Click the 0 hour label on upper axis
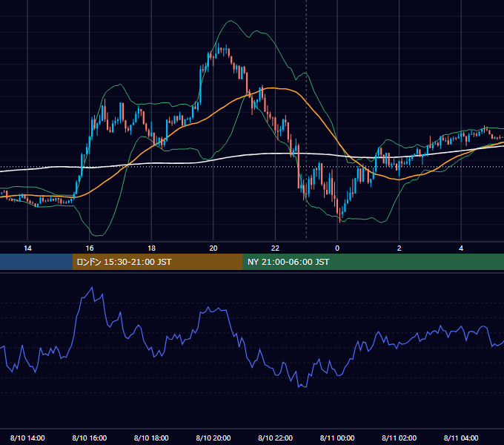 pos(337,248)
